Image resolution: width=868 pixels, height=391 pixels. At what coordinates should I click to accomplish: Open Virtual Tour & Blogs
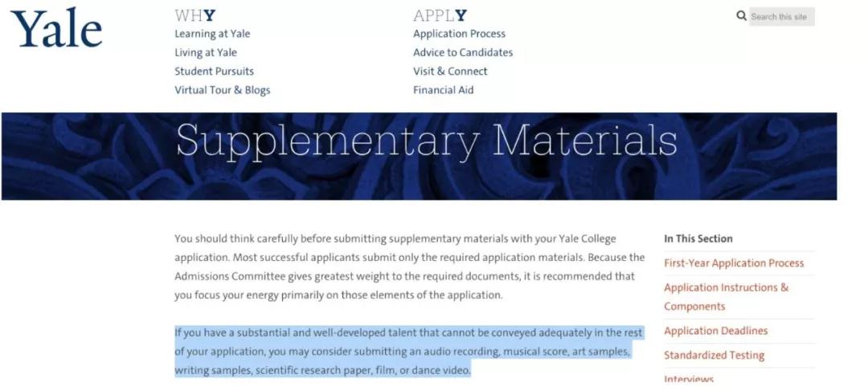[x=223, y=90]
